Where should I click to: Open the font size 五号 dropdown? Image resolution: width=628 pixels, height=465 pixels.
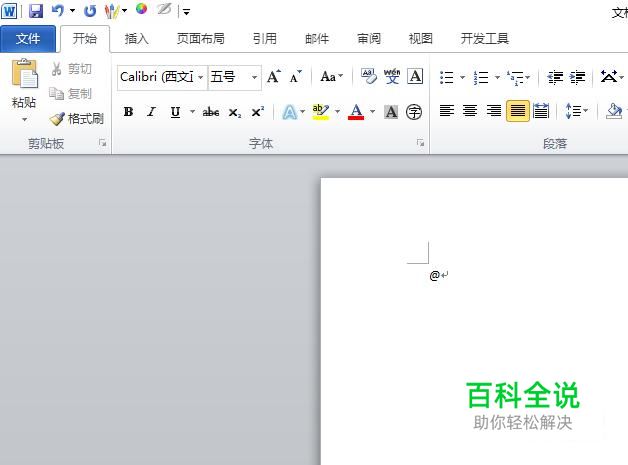(254, 77)
